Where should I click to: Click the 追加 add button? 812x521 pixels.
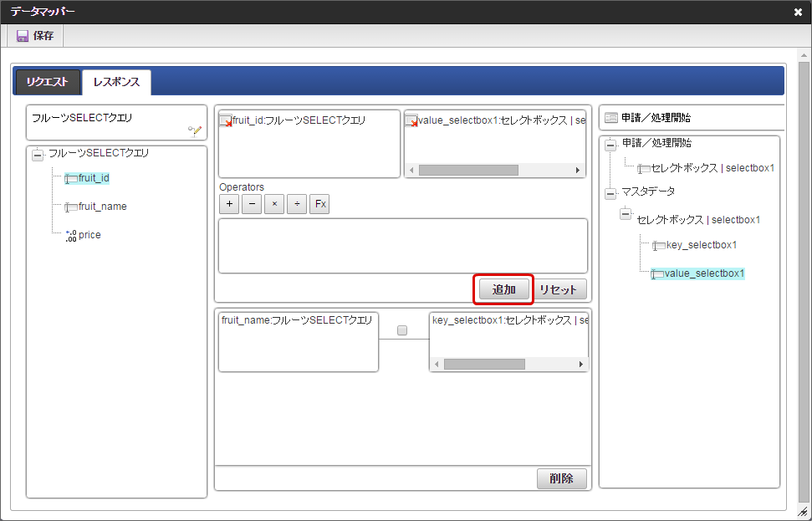point(504,289)
